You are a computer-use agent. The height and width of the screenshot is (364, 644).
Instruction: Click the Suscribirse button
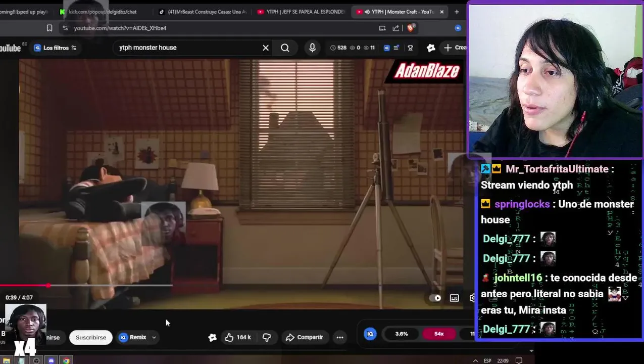click(91, 337)
